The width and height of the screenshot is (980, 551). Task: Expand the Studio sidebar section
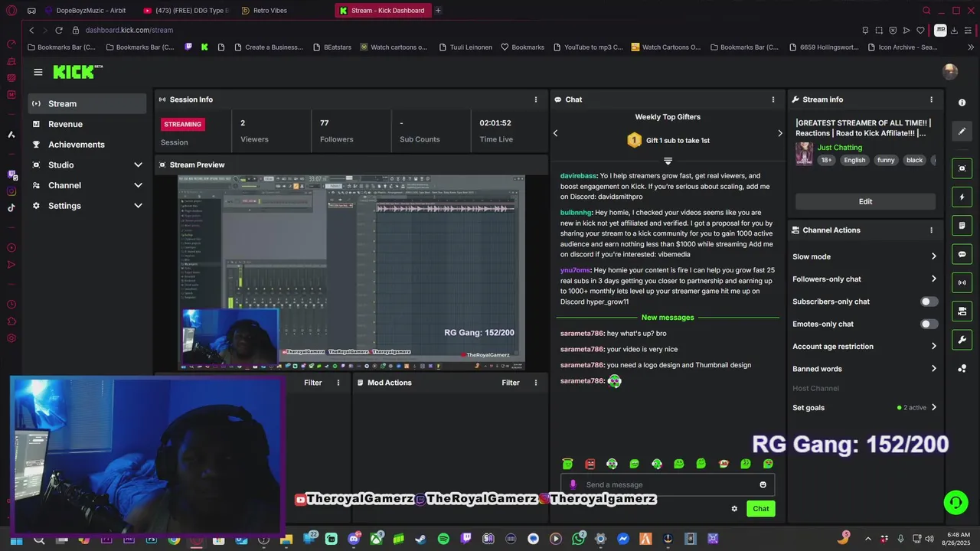(x=87, y=165)
